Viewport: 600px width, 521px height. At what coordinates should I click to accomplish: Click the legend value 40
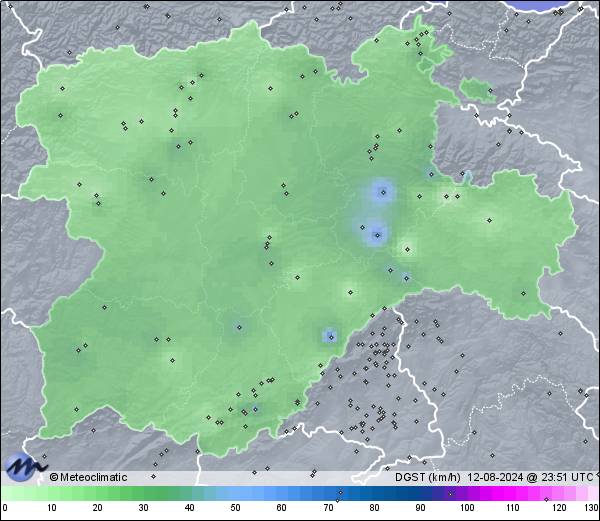pyautogui.click(x=190, y=508)
